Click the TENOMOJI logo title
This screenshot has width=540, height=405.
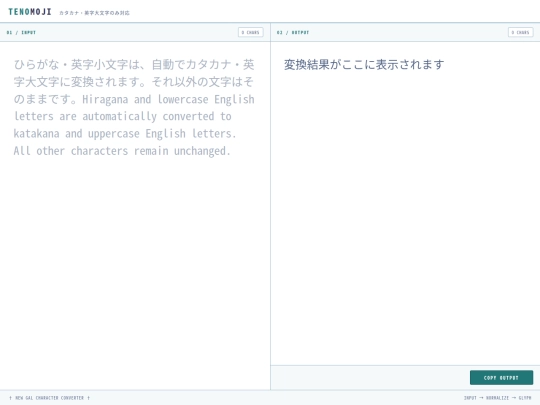coord(30,12)
